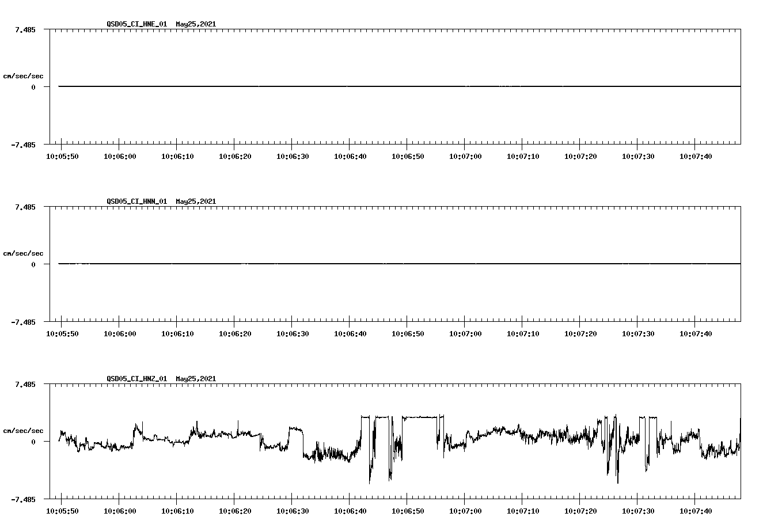Click the flat plateau in HNZ near 10:06:50
Screen dimensions: 782x532
pos(417,416)
